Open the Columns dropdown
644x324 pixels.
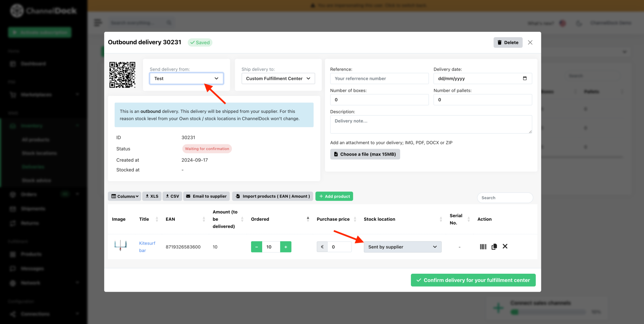click(125, 196)
